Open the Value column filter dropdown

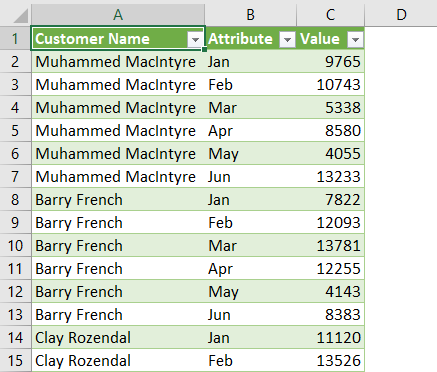pos(355,40)
